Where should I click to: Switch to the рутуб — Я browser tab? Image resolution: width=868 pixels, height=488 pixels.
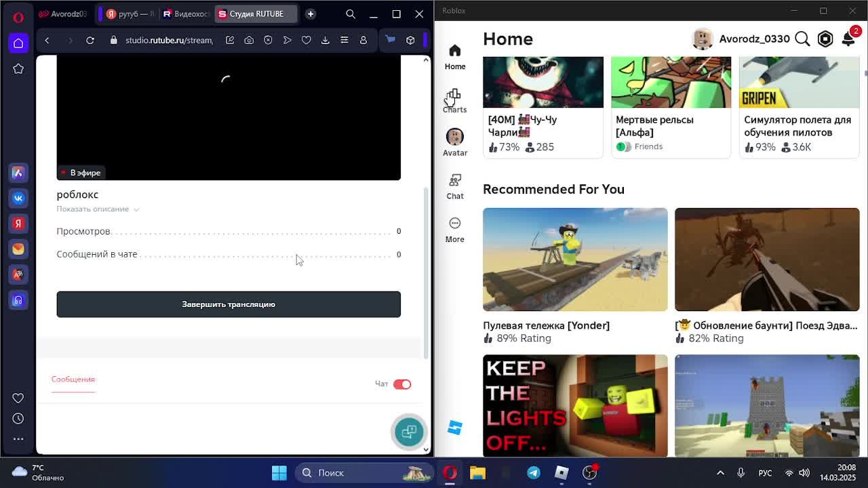pyautogui.click(x=130, y=14)
